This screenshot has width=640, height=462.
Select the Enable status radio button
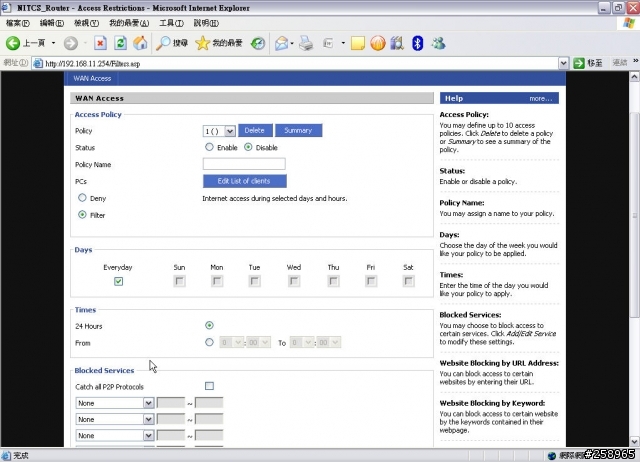209,147
